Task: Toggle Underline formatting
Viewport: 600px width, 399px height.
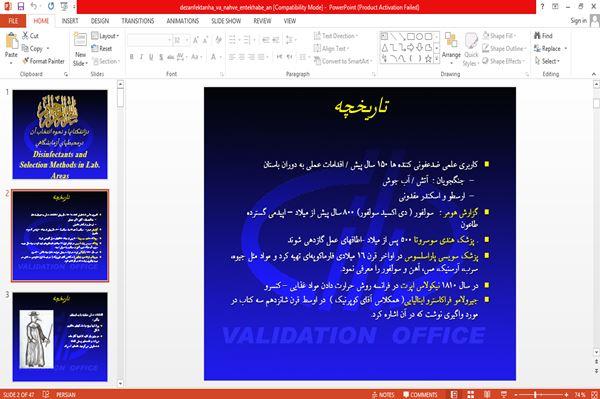Action: coord(151,57)
